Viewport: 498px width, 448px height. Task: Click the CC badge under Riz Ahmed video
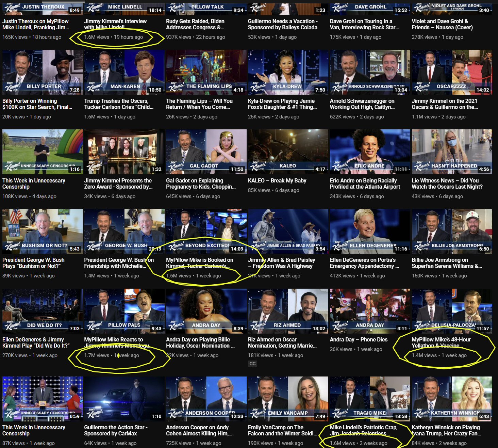click(x=252, y=364)
